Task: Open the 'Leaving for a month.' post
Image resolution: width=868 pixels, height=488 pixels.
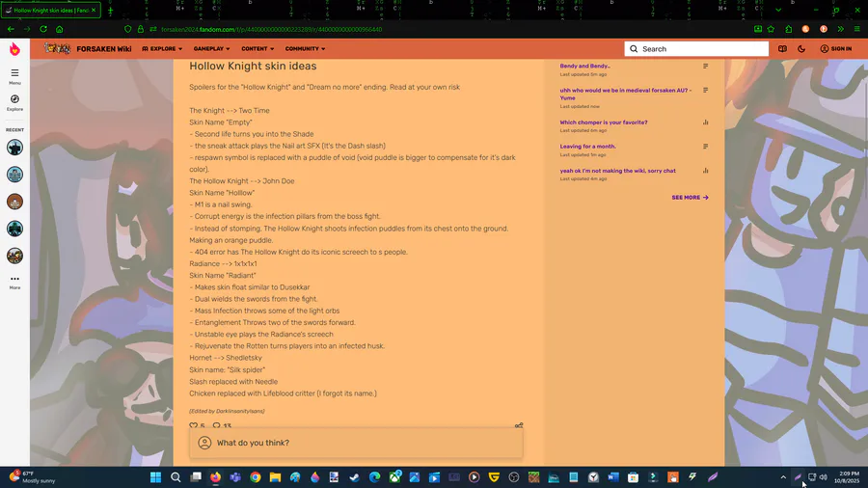Action: tap(588, 147)
